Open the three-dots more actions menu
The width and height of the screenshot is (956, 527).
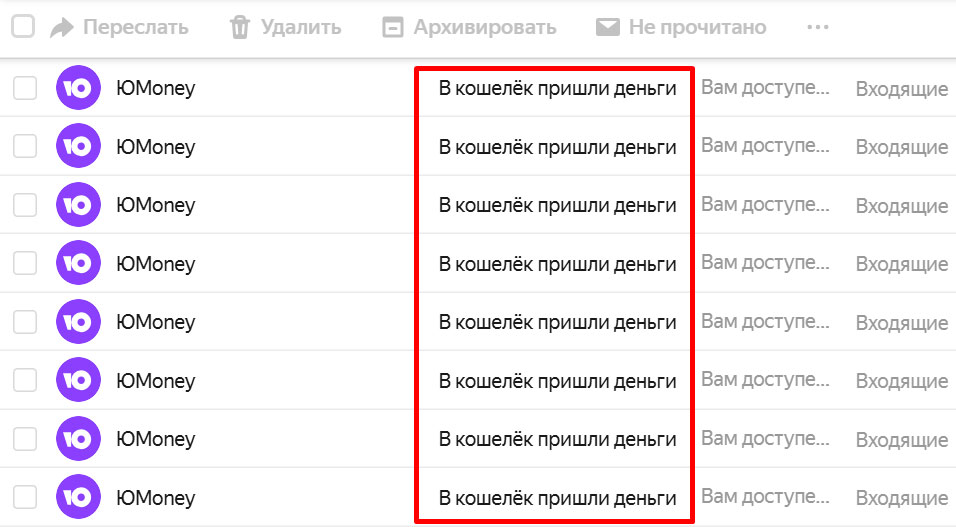click(818, 27)
